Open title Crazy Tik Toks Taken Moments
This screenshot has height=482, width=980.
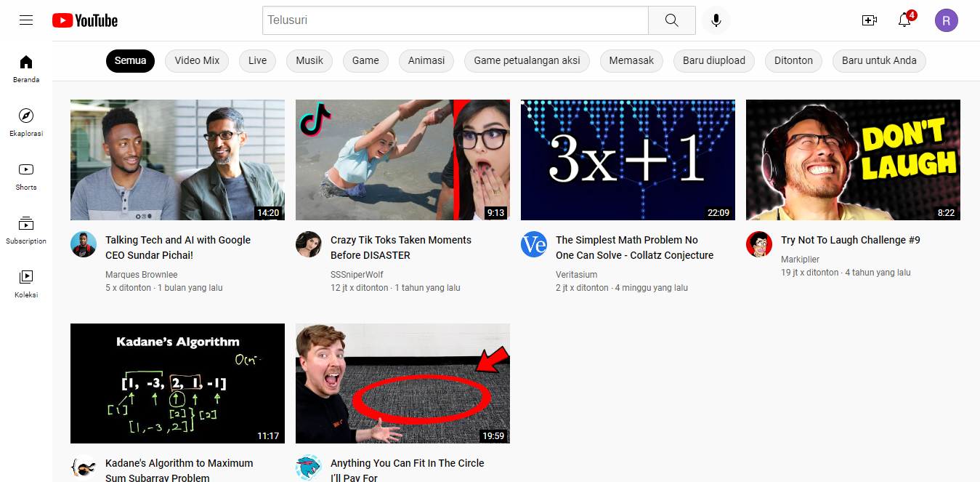point(401,247)
